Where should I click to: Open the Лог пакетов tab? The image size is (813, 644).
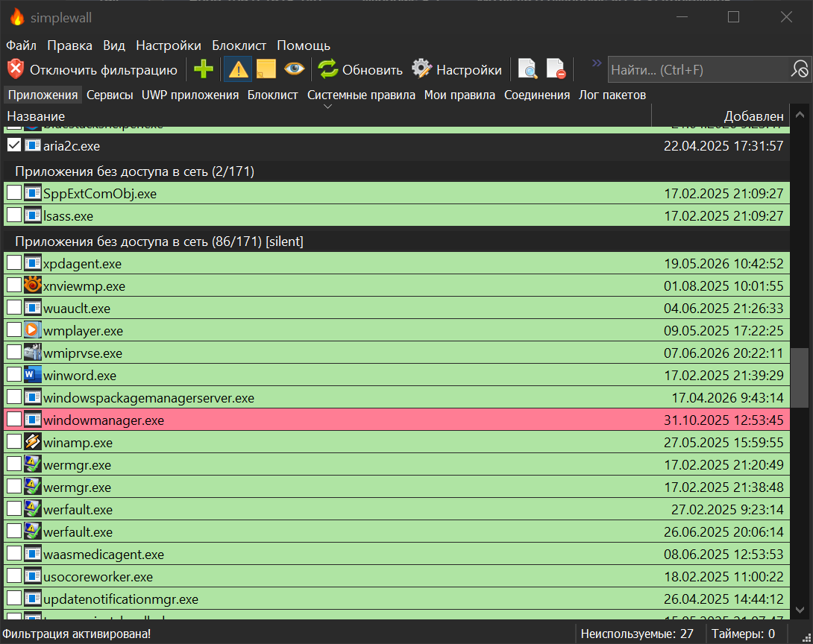(612, 95)
